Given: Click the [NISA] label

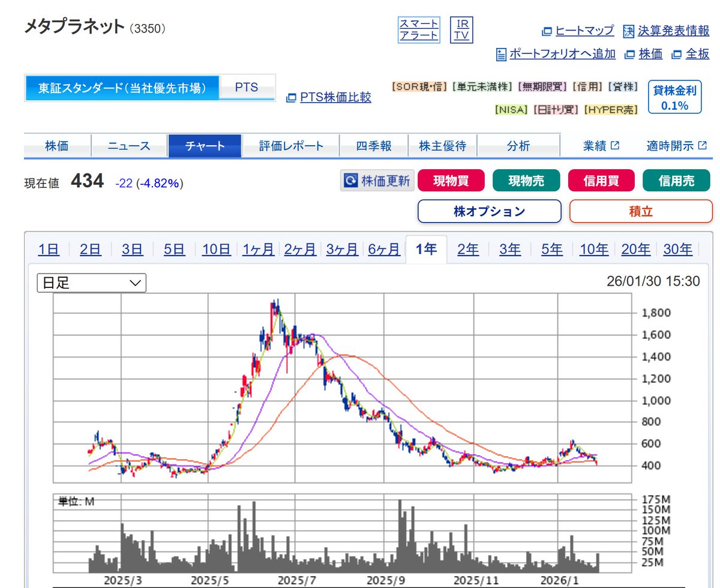Looking at the screenshot, I should pyautogui.click(x=511, y=110).
